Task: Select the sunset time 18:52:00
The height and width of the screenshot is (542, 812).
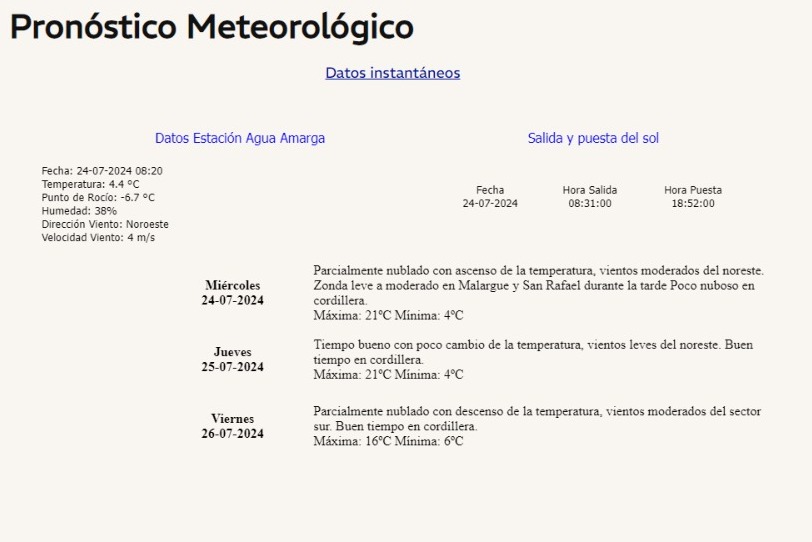Action: tap(693, 204)
